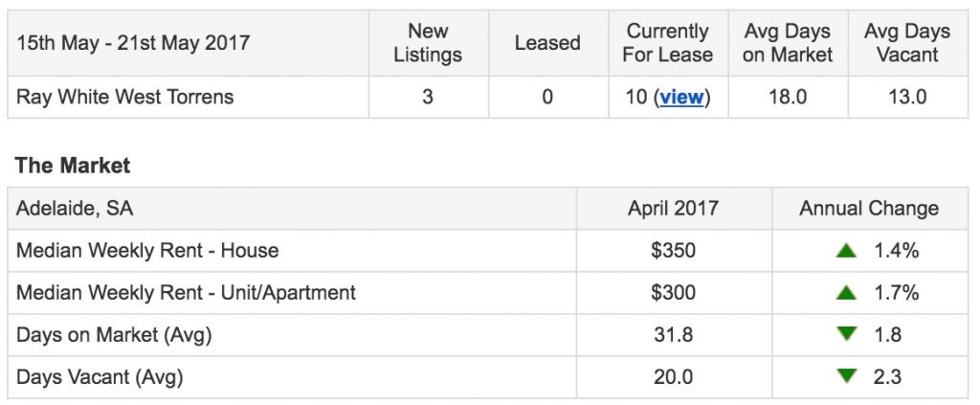980x405 pixels.
Task: Open the view link for current leases
Action: pyautogui.click(x=681, y=98)
